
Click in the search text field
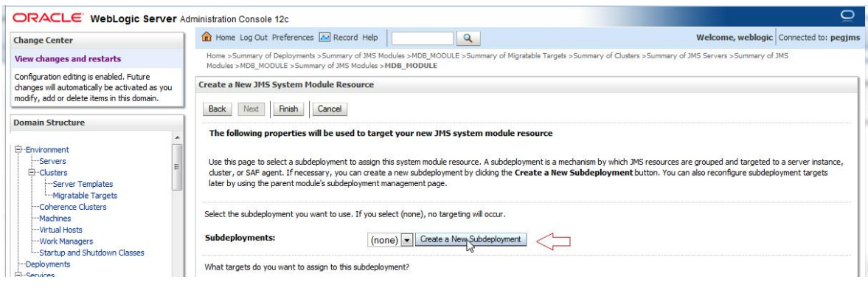coord(423,38)
